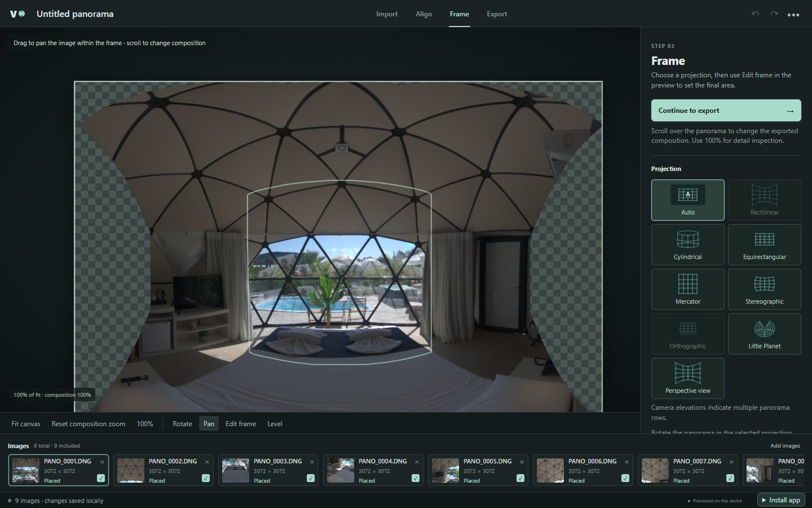This screenshot has width=812, height=508.
Task: Choose the Equirectangular projection
Action: coord(764,244)
